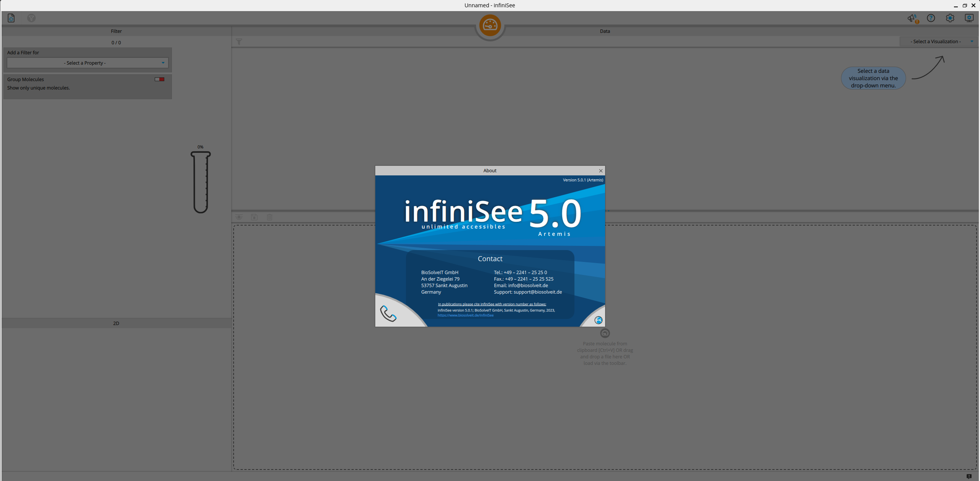
Task: Click 'Tel.: +49 – 2241 – 25 25 0' text
Action: (x=520, y=272)
